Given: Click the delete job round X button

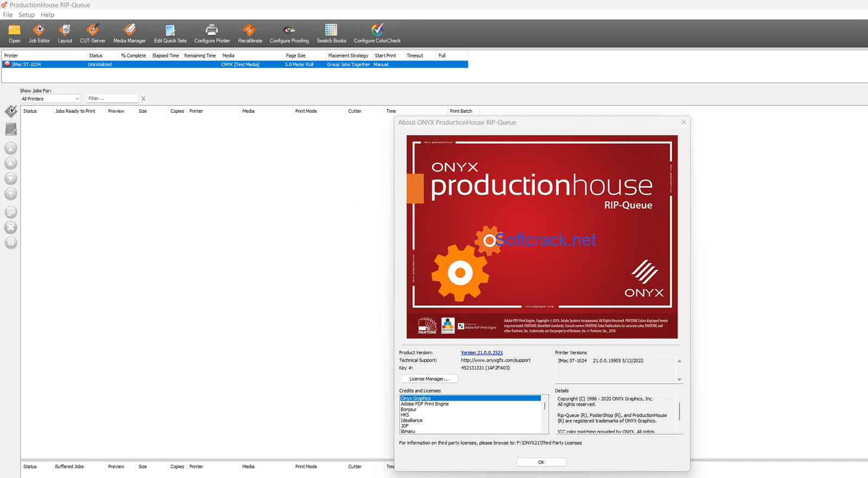Looking at the screenshot, I should [11, 227].
